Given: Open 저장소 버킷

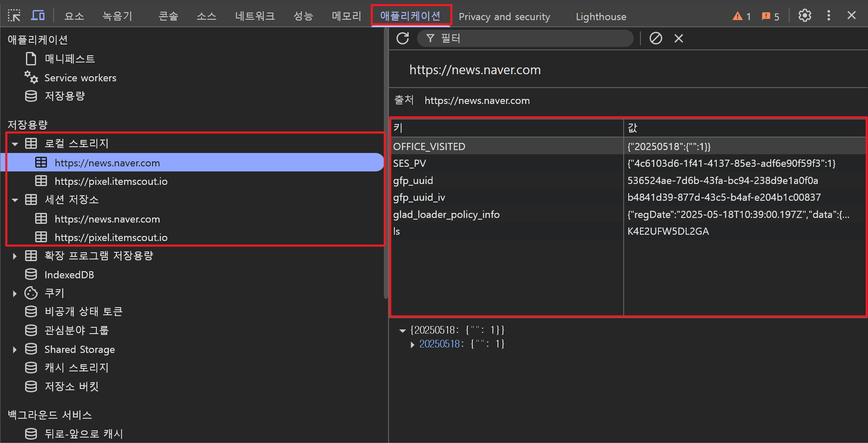Looking at the screenshot, I should [71, 386].
